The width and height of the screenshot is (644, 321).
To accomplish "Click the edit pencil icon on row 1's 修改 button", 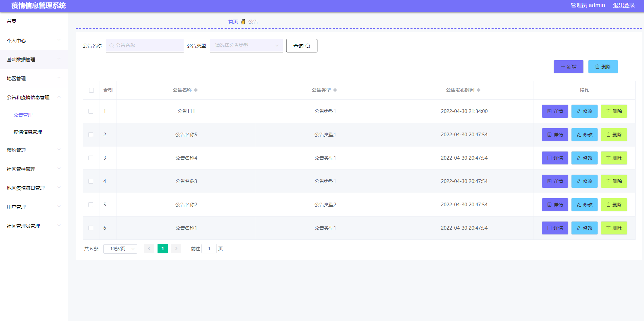I will pos(578,111).
